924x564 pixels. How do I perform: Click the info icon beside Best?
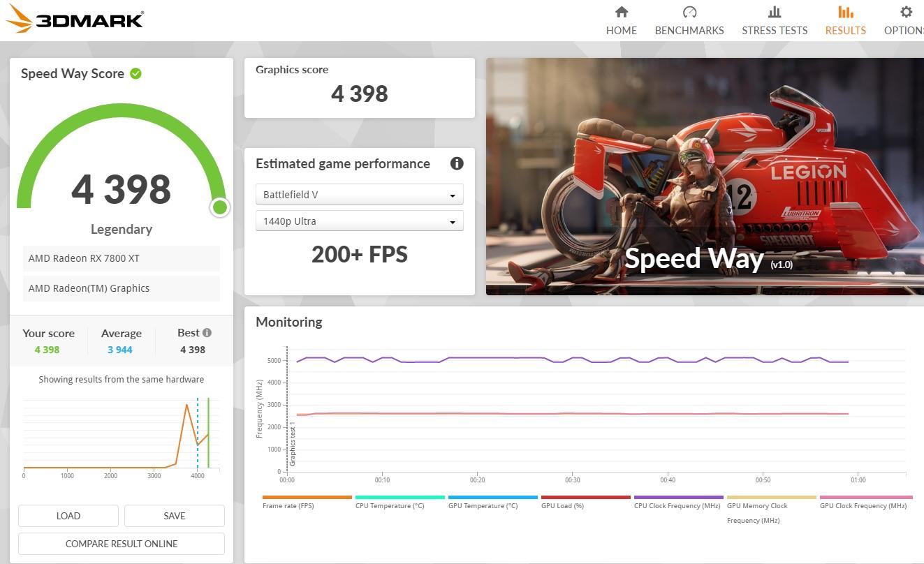click(x=207, y=333)
